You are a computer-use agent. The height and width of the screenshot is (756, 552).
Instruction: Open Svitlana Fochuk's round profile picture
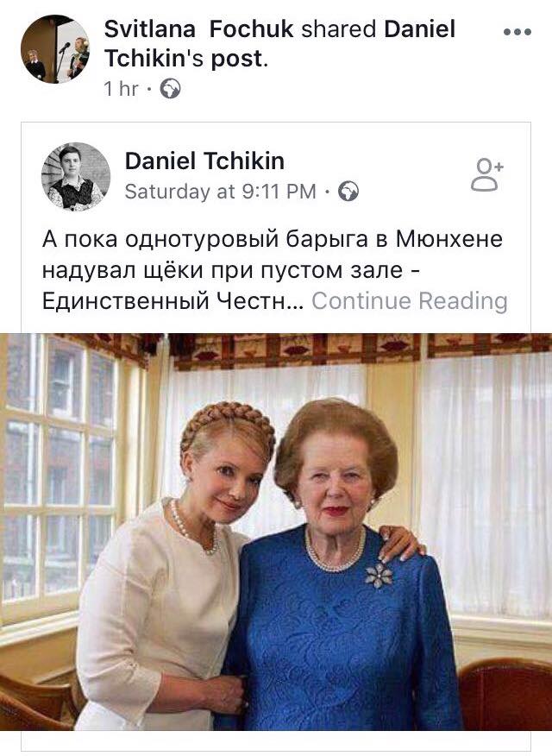pos(55,48)
